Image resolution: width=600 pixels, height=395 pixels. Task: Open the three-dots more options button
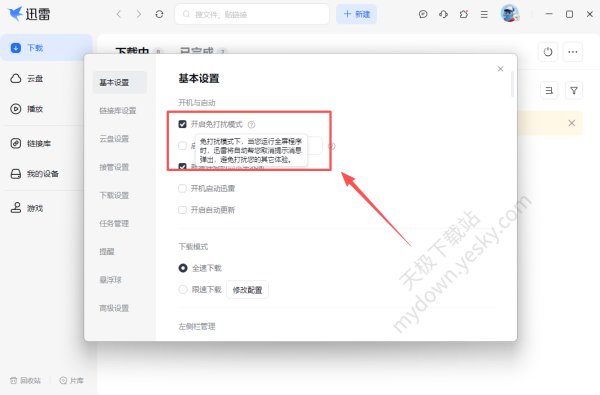(573, 52)
